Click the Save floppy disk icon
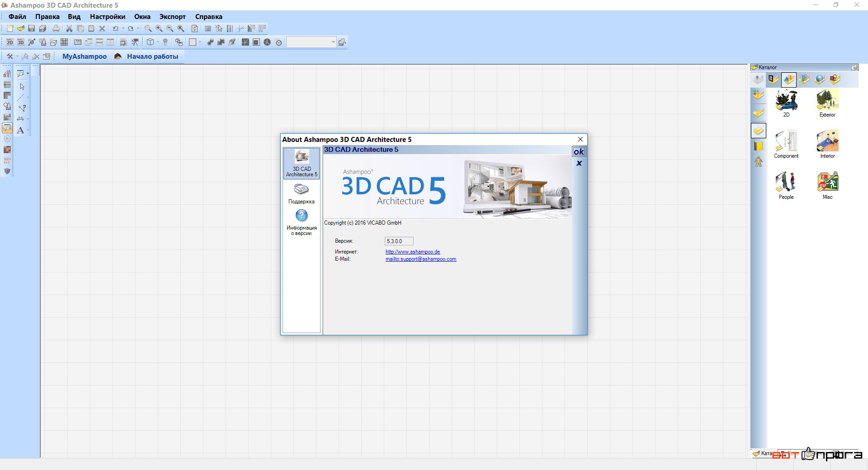 [x=32, y=28]
